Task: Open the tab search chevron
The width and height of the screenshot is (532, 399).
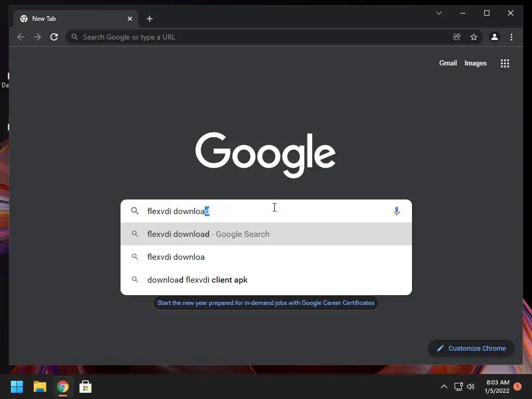Action: [438, 13]
